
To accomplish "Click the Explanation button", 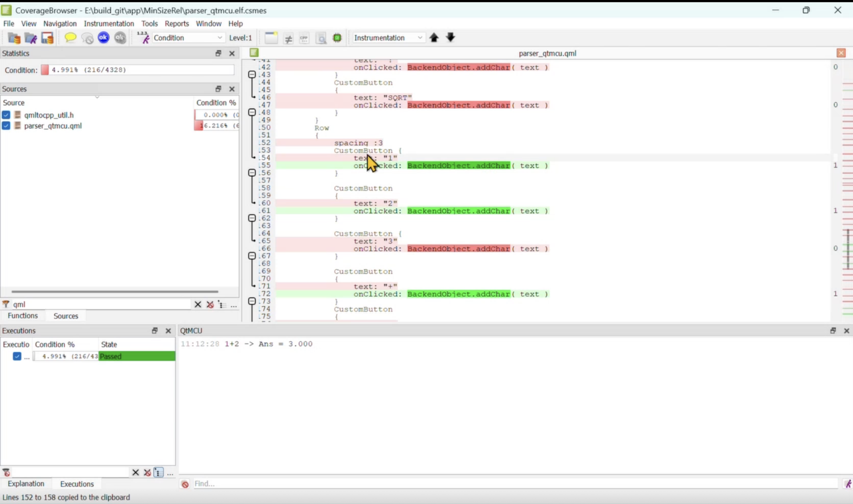I will (x=26, y=483).
